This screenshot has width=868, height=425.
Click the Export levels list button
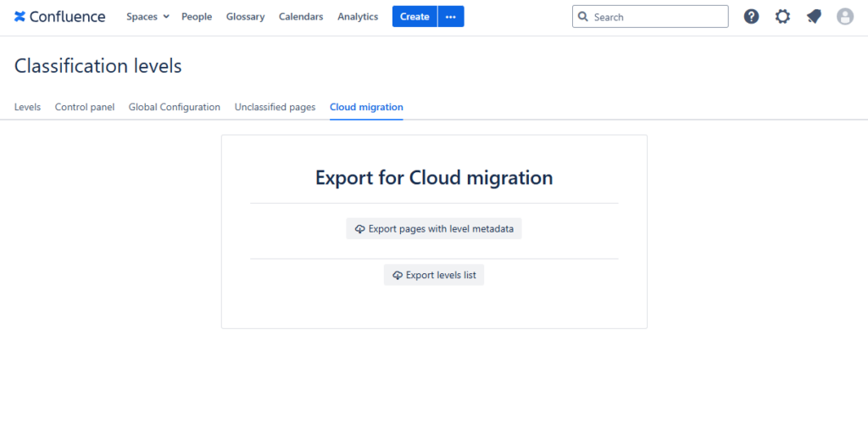point(434,275)
